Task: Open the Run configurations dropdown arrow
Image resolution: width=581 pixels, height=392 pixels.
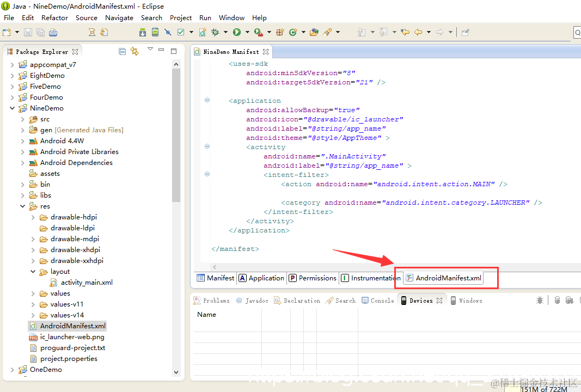Action: click(247, 32)
